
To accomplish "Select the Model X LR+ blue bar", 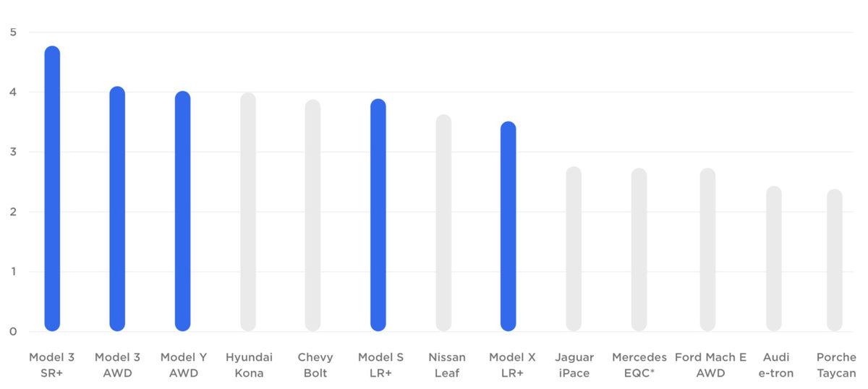I will click(509, 226).
